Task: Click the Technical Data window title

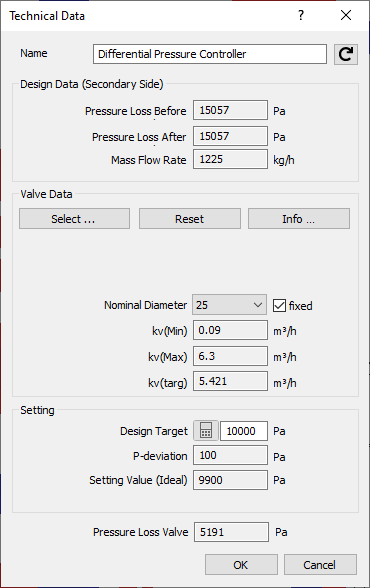Action: pos(47,16)
